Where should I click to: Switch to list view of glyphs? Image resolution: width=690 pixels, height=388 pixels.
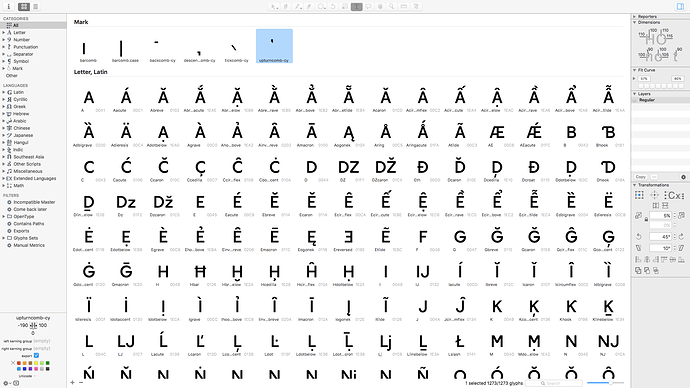(36, 7)
